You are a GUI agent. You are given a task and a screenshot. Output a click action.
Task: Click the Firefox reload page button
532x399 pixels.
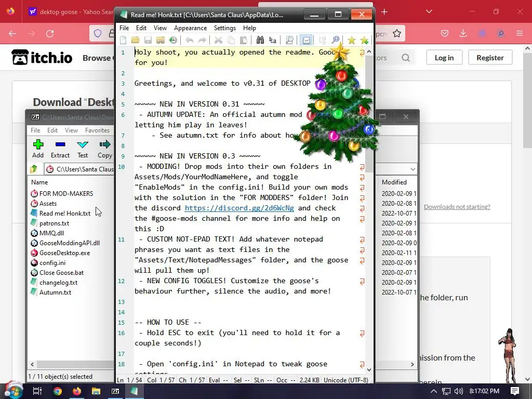[50, 34]
